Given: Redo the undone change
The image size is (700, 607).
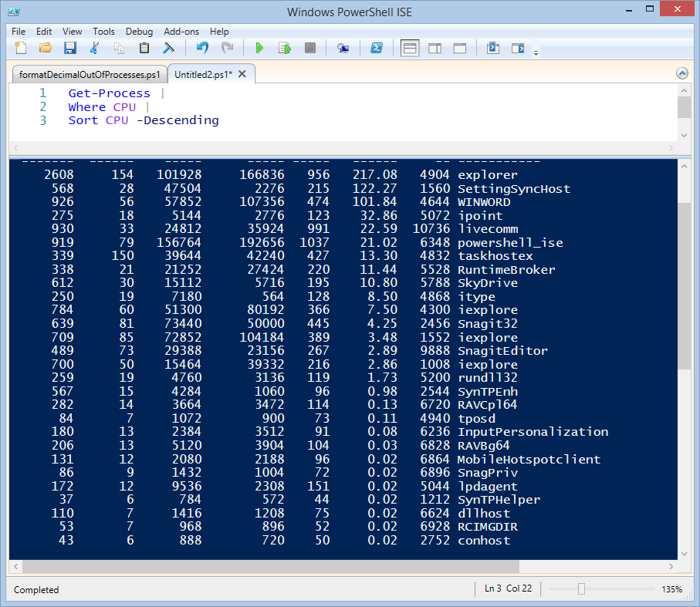Looking at the screenshot, I should pos(228,48).
